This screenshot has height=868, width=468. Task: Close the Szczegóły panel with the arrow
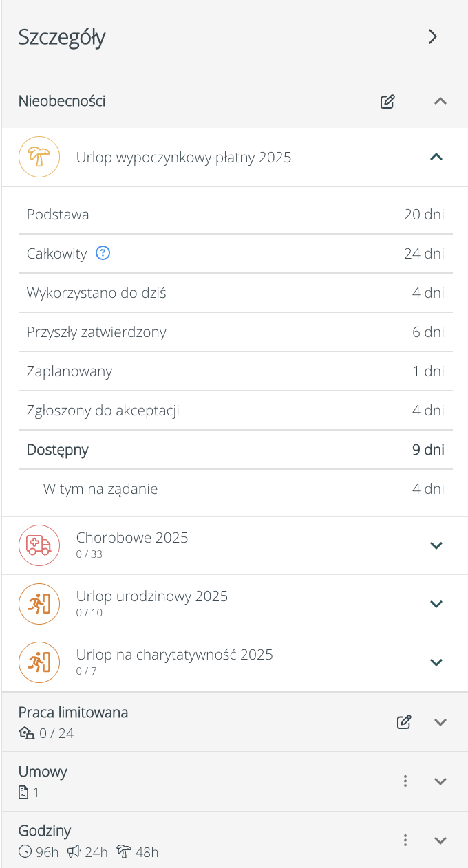pos(433,37)
